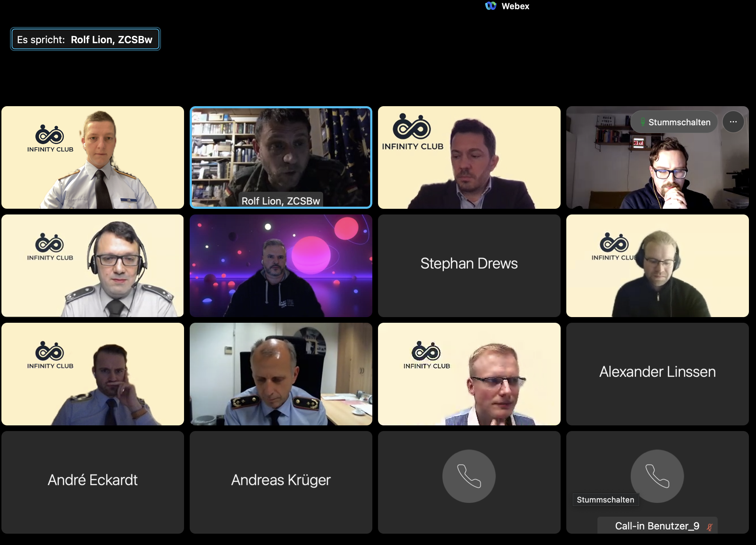Click the Stummschalten mute button with green mic
This screenshot has width=756, height=545.
coord(674,122)
